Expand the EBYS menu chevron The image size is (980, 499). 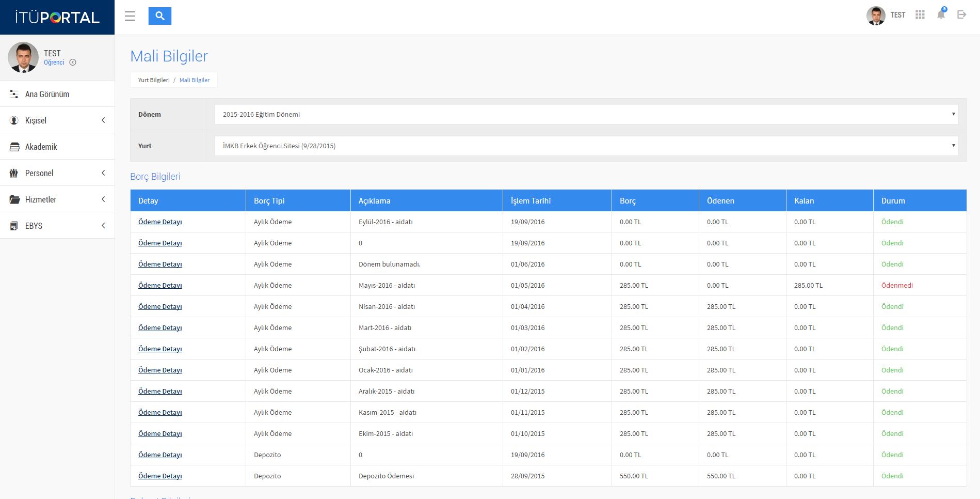103,226
